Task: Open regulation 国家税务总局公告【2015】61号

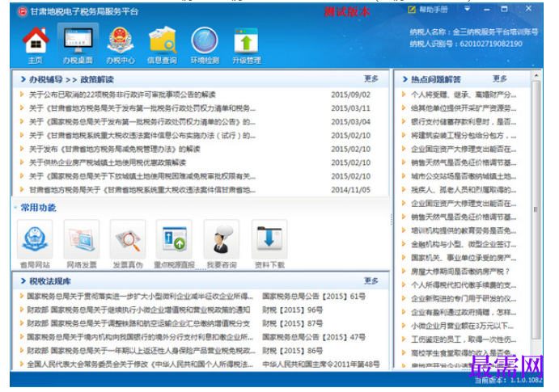Action: click(x=314, y=297)
